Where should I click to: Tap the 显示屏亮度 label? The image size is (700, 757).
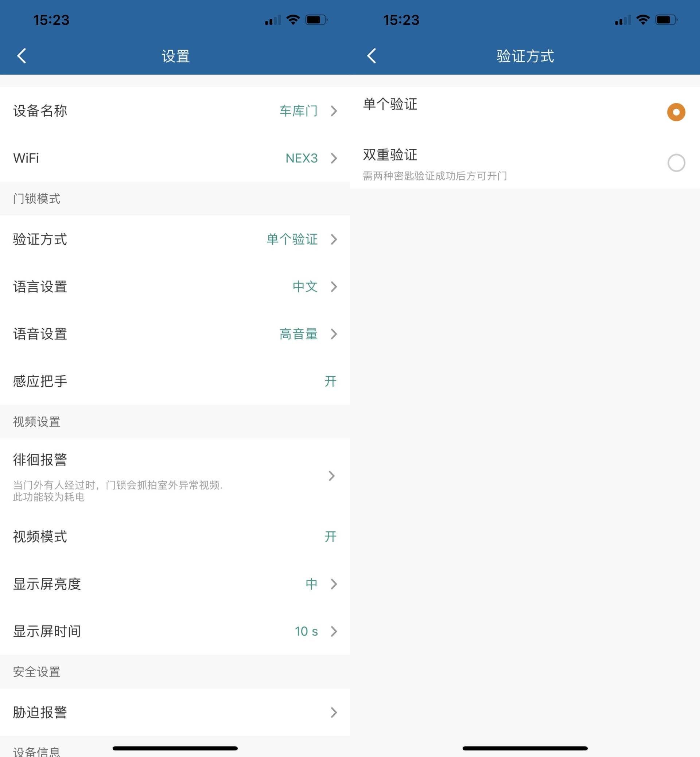click(x=47, y=584)
